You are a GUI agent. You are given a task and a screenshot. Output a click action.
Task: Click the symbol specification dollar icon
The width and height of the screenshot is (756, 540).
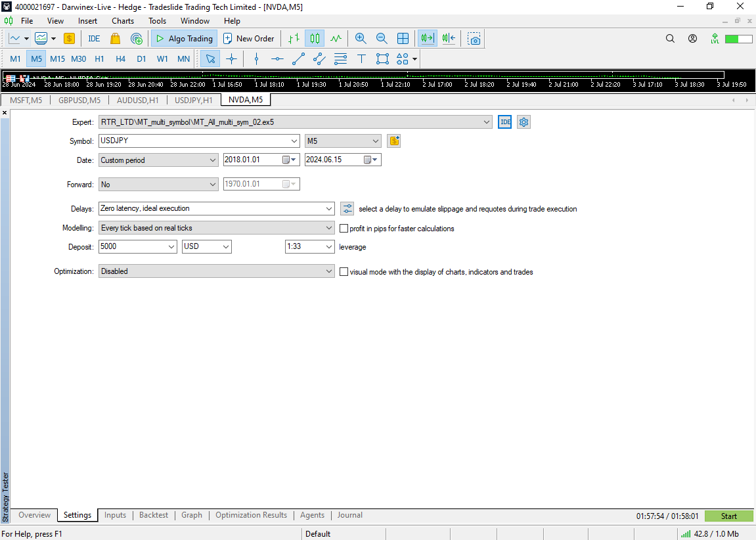coord(393,141)
